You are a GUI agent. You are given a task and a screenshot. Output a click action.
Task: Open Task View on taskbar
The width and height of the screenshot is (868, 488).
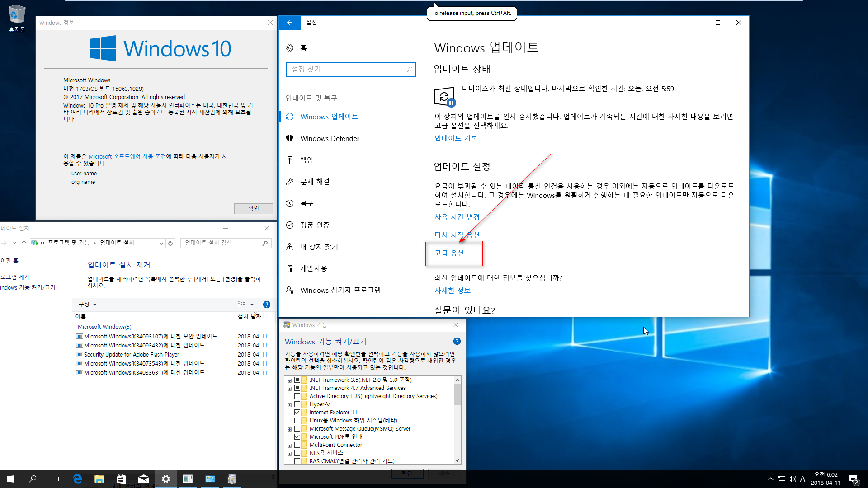[54, 479]
